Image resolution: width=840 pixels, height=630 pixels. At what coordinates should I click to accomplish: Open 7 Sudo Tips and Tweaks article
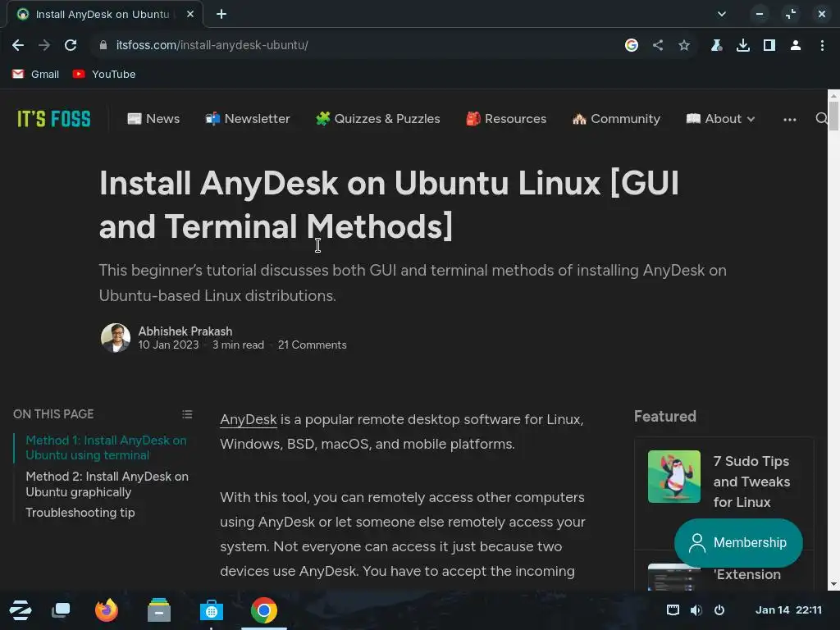click(751, 482)
